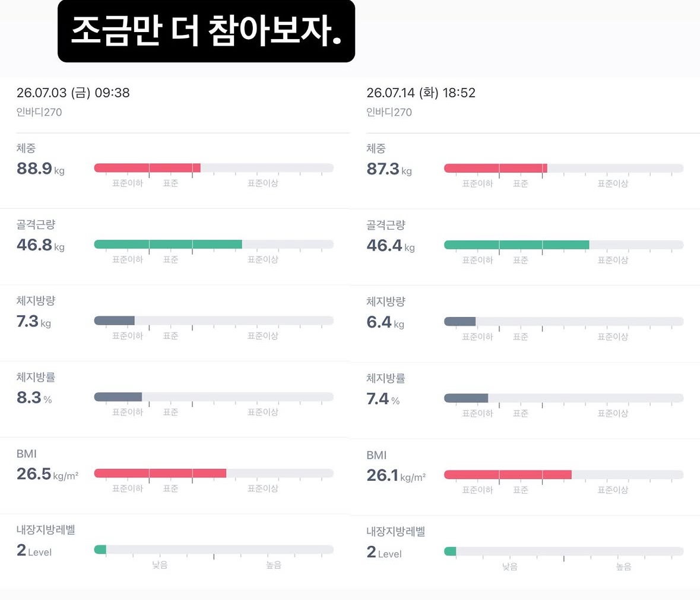This screenshot has width=700, height=600.
Task: Click the 체지방률 7.4 % bar
Action: [466, 398]
